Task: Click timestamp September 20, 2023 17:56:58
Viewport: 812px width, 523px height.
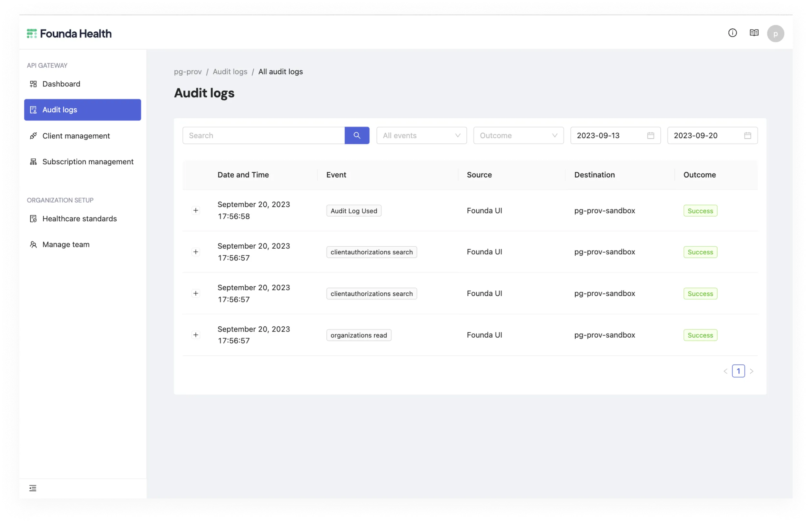Action: [x=254, y=210]
